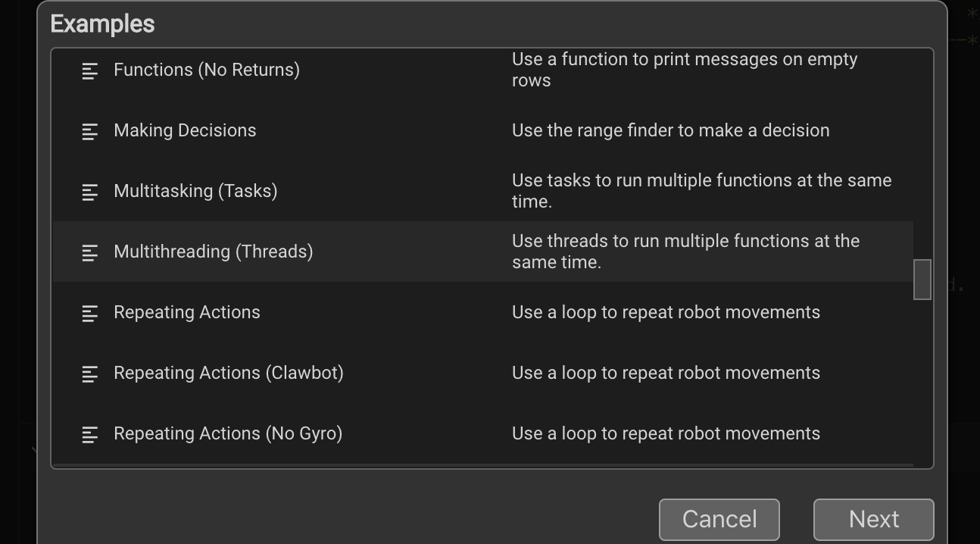This screenshot has width=980, height=544.
Task: Expand the chevron at the dialog's left edge
Action: click(33, 449)
